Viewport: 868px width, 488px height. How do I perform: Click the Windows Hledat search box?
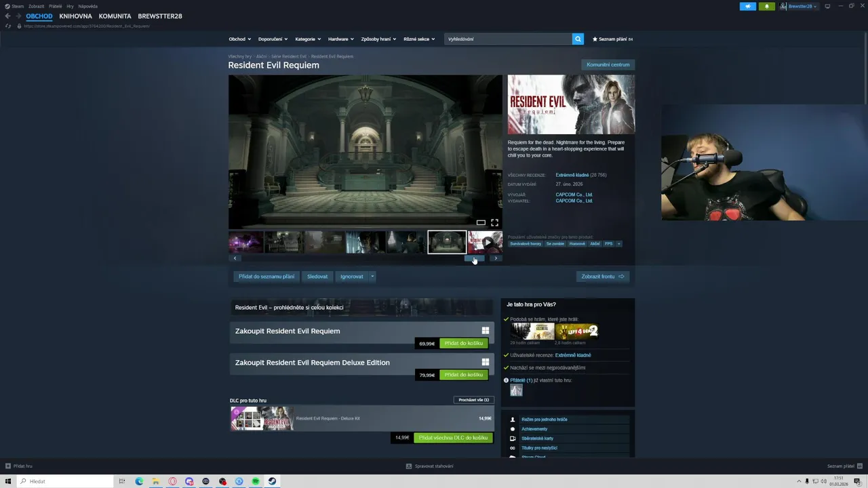pos(65,481)
